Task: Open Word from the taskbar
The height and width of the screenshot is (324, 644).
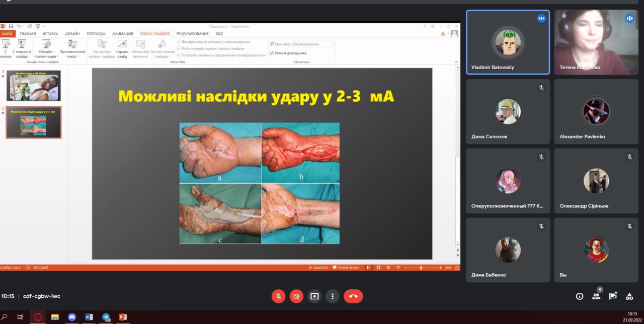Action: (89, 317)
